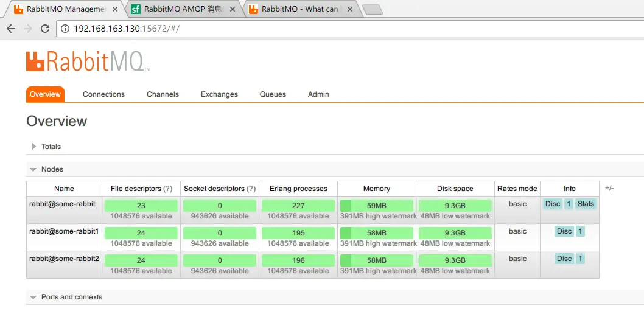
Task: Click rabbit@some-rabbit 9.3GB disk space bar
Action: tap(455, 206)
